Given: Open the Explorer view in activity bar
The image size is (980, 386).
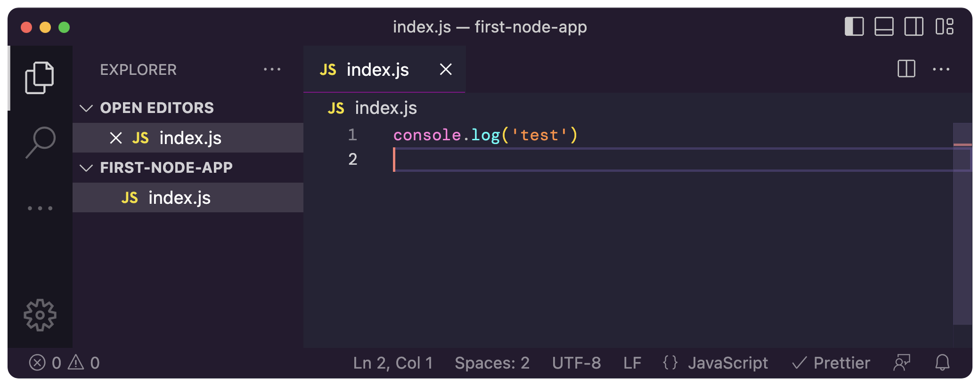Looking at the screenshot, I should 40,78.
